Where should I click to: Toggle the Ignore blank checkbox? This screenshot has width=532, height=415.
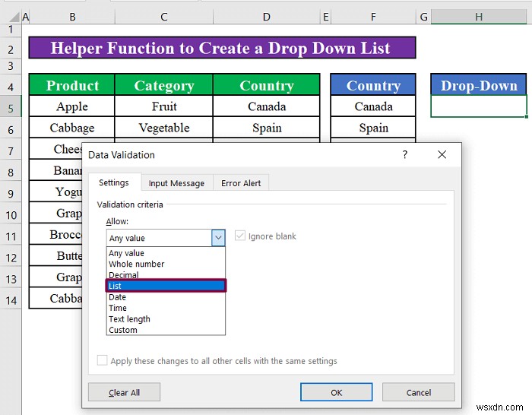click(240, 236)
